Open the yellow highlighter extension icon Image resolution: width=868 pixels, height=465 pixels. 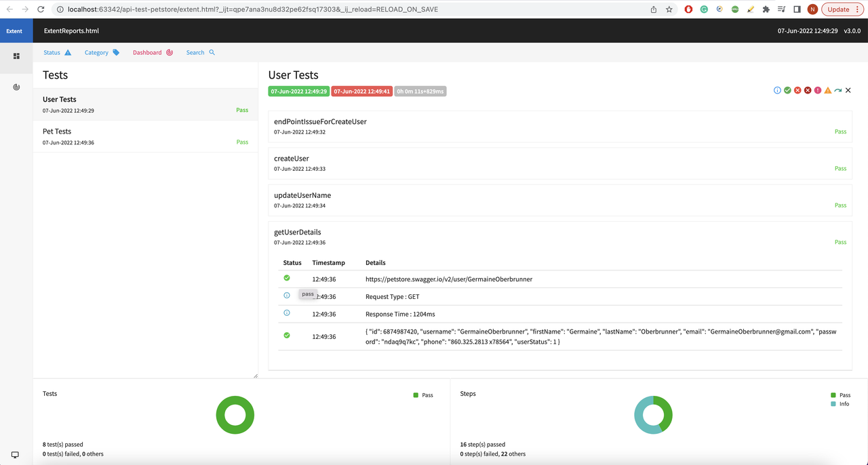(x=751, y=9)
